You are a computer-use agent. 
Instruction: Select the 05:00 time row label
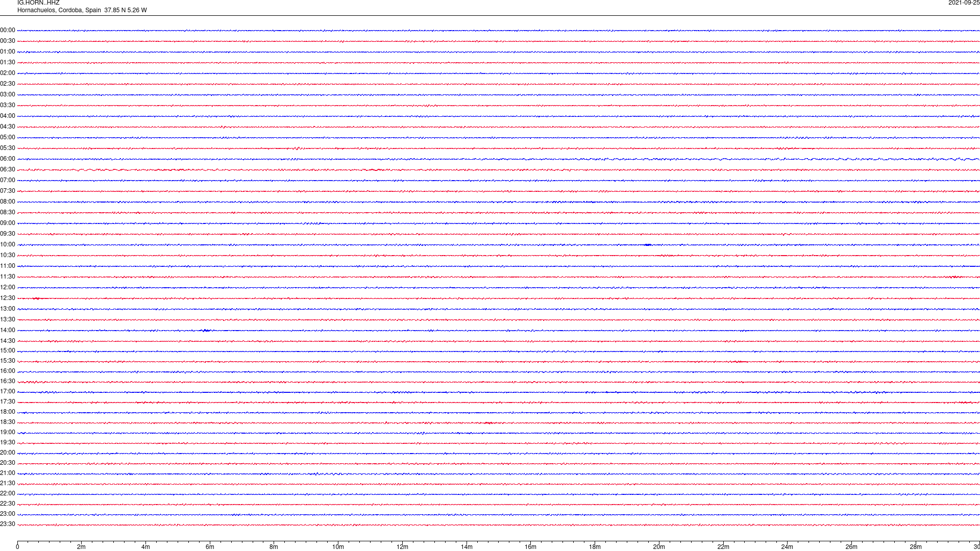[x=8, y=137]
